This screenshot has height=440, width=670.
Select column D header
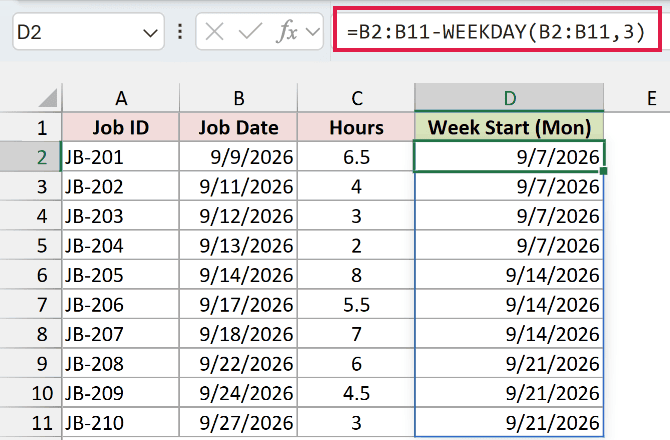(509, 98)
